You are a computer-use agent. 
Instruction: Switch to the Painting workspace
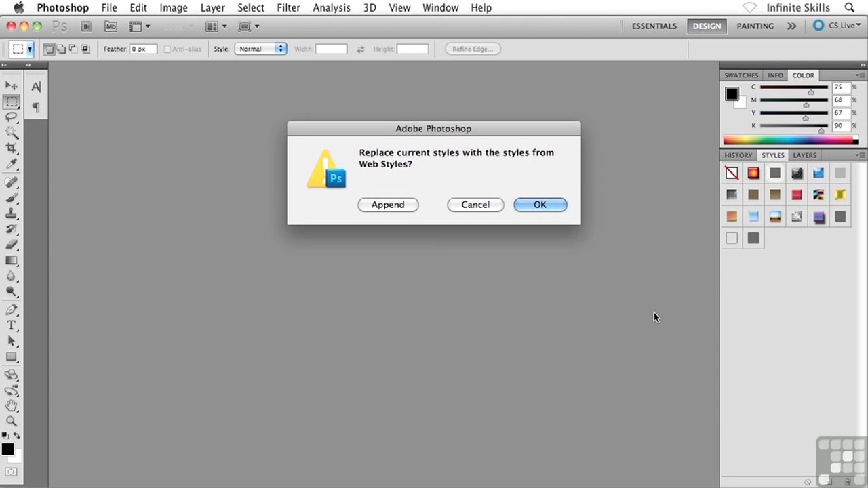(x=755, y=26)
